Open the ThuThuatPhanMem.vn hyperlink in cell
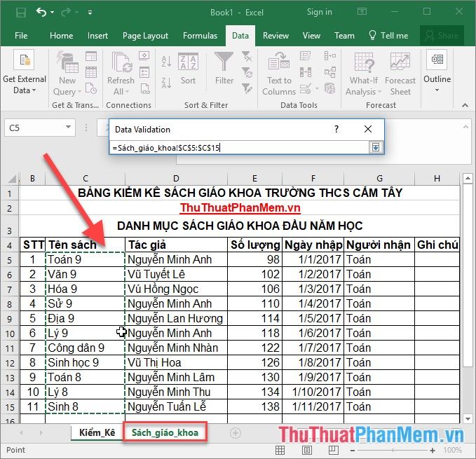 tap(240, 208)
